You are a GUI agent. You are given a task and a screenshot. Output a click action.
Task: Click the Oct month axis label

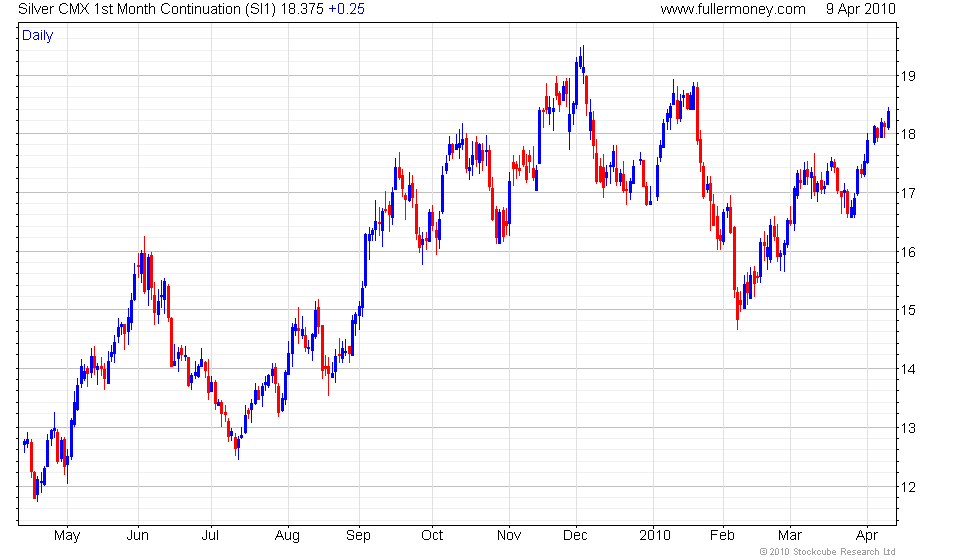[x=432, y=536]
